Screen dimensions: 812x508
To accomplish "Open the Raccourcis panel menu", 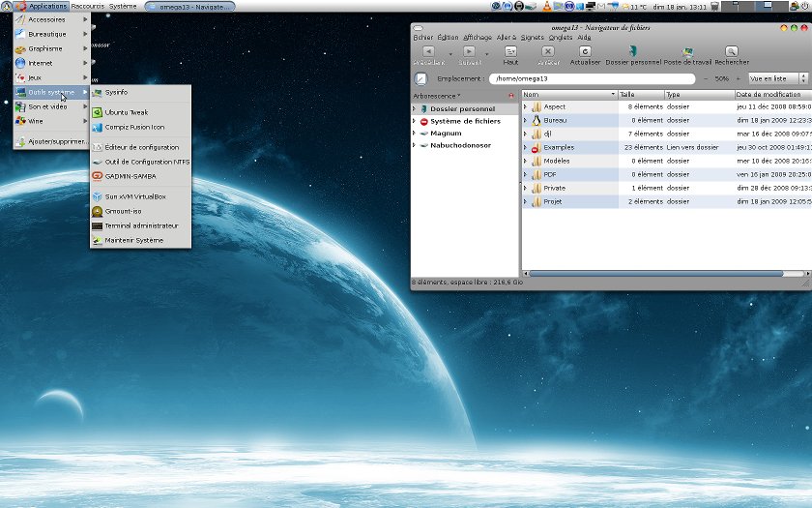I will click(88, 6).
